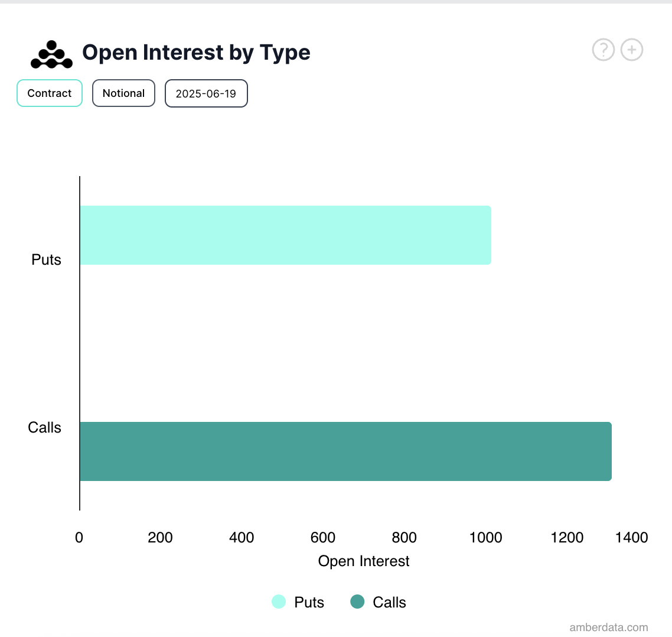The image size is (672, 637).
Task: Keep Contract mode selected
Action: [49, 93]
